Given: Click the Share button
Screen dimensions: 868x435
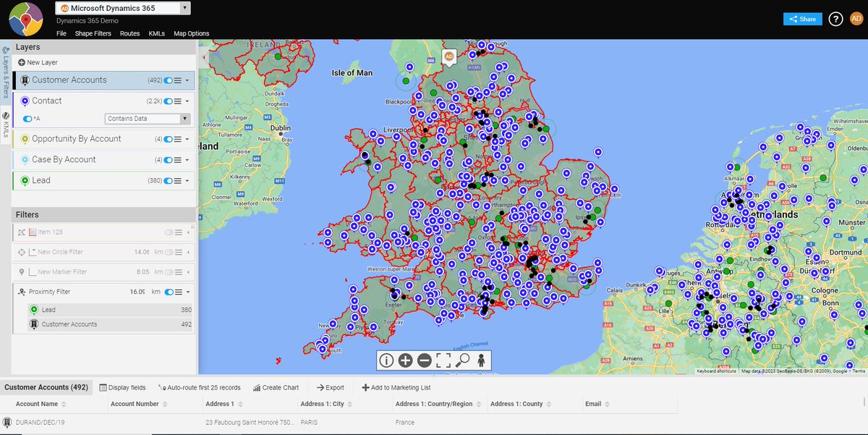Looking at the screenshot, I should 802,20.
